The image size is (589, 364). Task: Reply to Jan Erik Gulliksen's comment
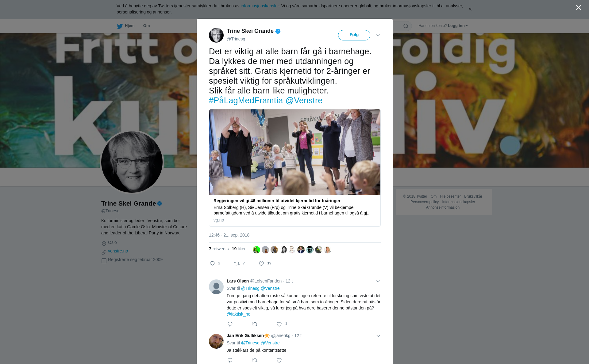tap(230, 360)
